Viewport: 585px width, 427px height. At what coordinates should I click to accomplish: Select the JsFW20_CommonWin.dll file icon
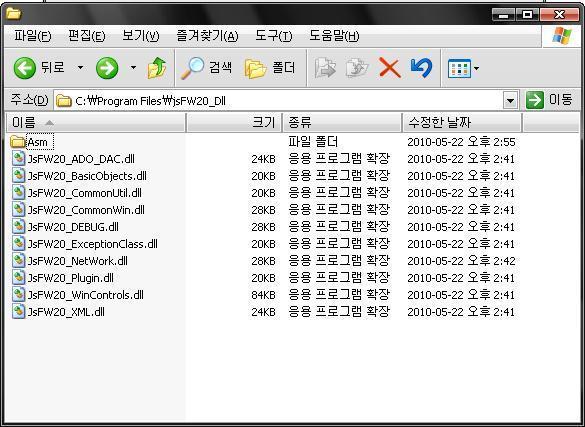coord(18,210)
